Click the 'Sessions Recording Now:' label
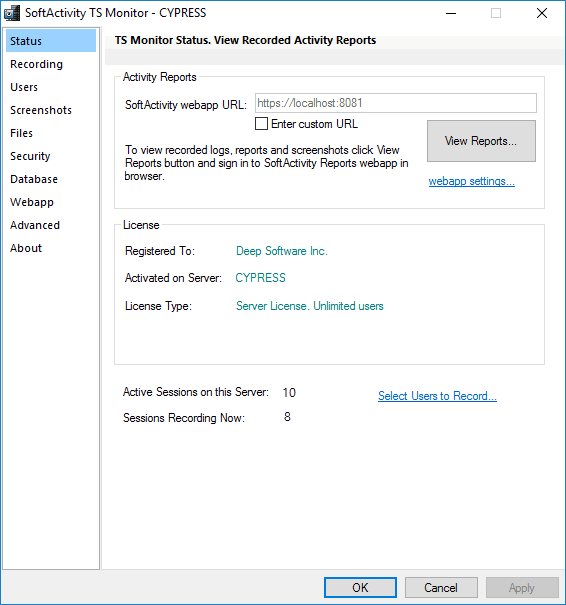The image size is (566, 605). pos(184,418)
